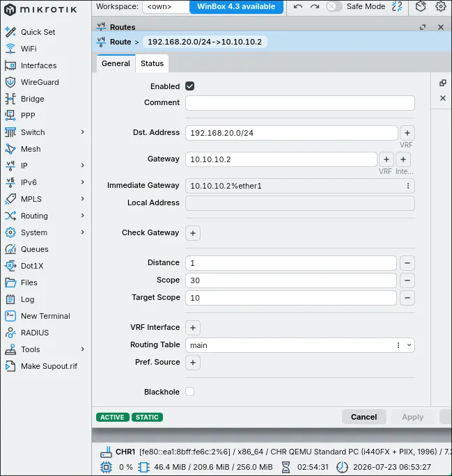Check the Blackhole checkbox

coord(190,392)
